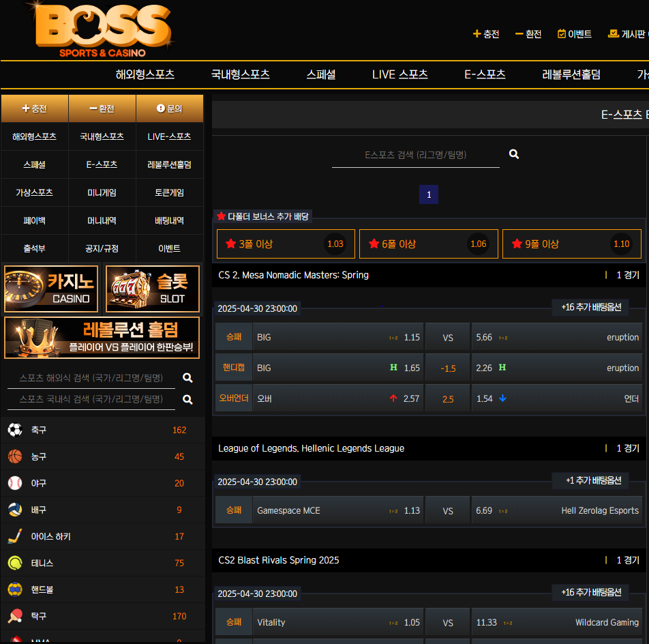Click the table tennis paddle icon 탁구
Viewport: 649px width, 644px height.
tap(15, 616)
